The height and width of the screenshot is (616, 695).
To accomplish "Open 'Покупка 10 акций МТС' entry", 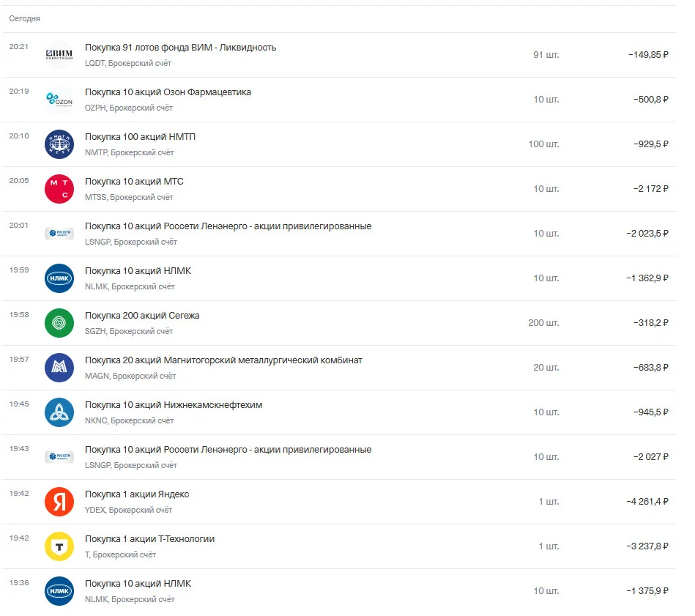I will (134, 182).
